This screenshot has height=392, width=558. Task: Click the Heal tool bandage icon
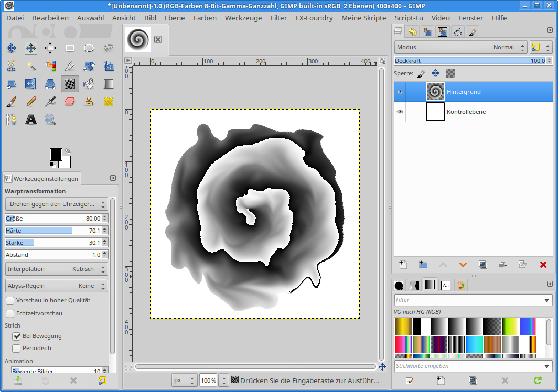(x=109, y=101)
